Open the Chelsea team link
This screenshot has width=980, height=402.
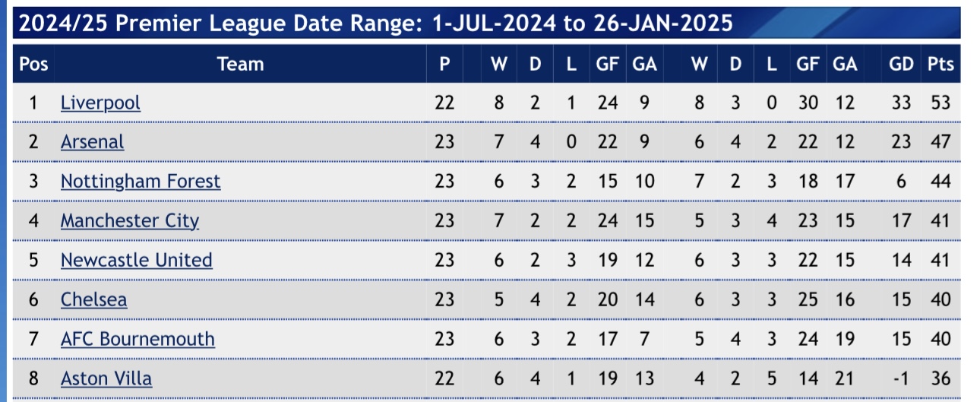(93, 299)
